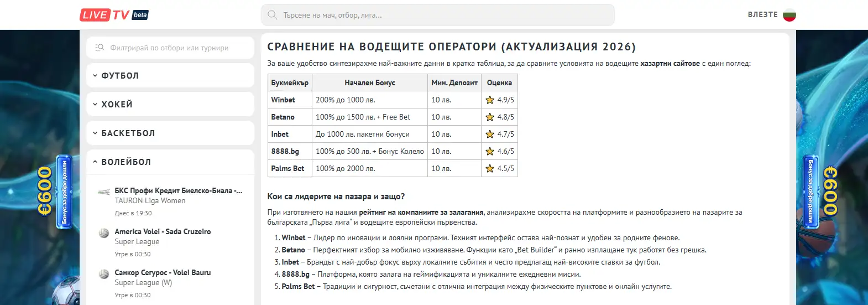
Task: Click 'Кои са лидерите на пазара и защо?' heading
Action: [336, 197]
